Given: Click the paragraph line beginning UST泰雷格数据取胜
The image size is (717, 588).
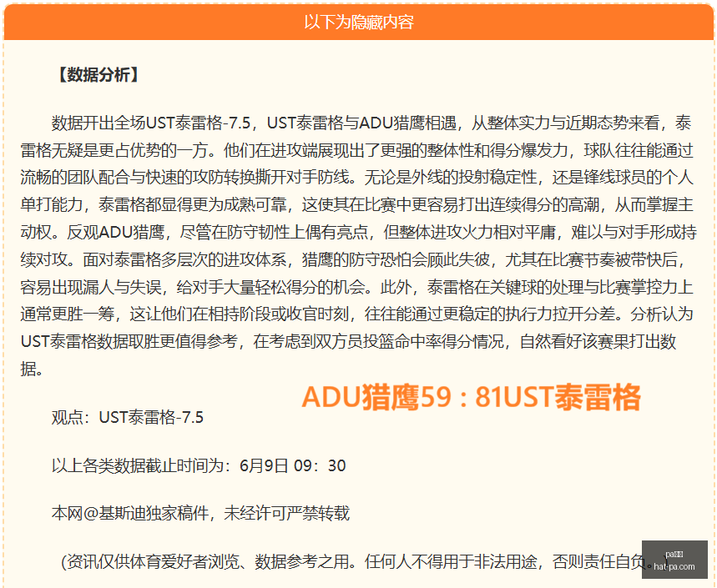Looking at the screenshot, I should tap(348, 341).
